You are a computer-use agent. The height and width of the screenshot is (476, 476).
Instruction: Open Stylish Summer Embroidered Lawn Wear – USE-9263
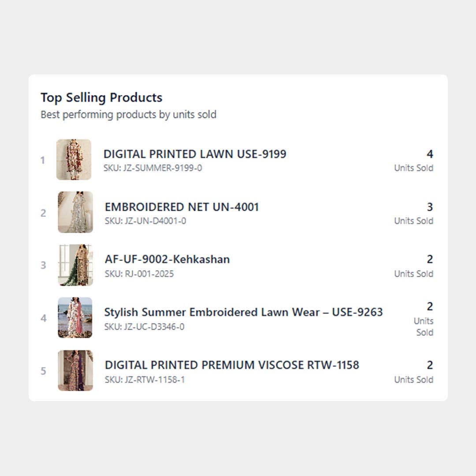243,312
